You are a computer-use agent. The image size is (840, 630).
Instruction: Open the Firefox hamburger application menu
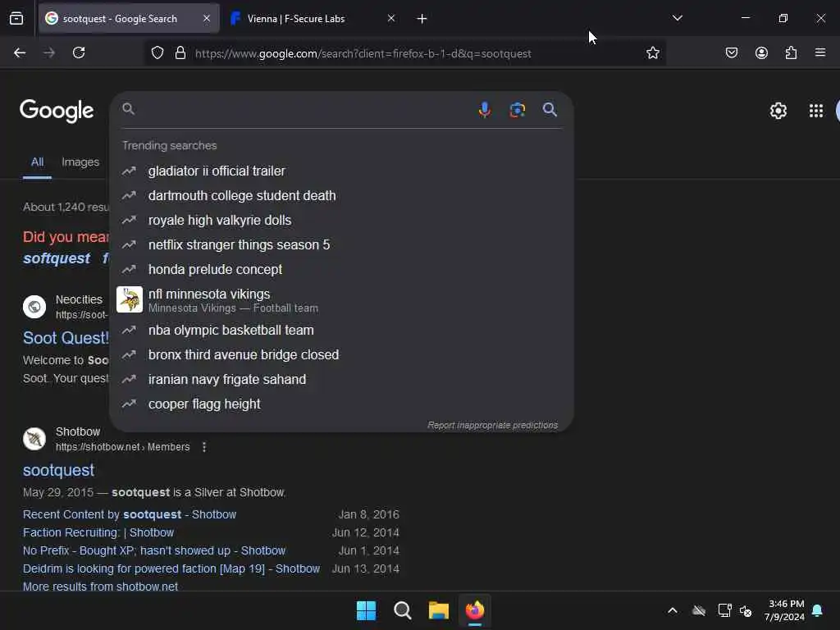click(x=820, y=52)
